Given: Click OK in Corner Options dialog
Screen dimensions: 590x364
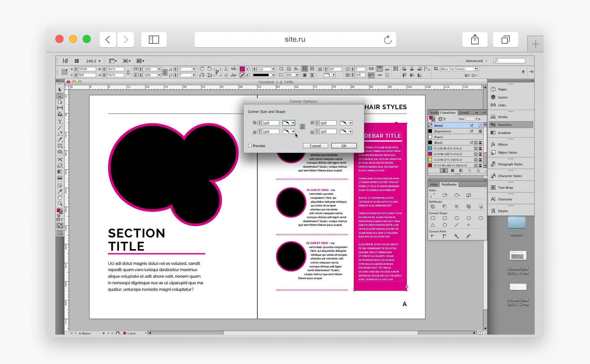Looking at the screenshot, I should 344,146.
